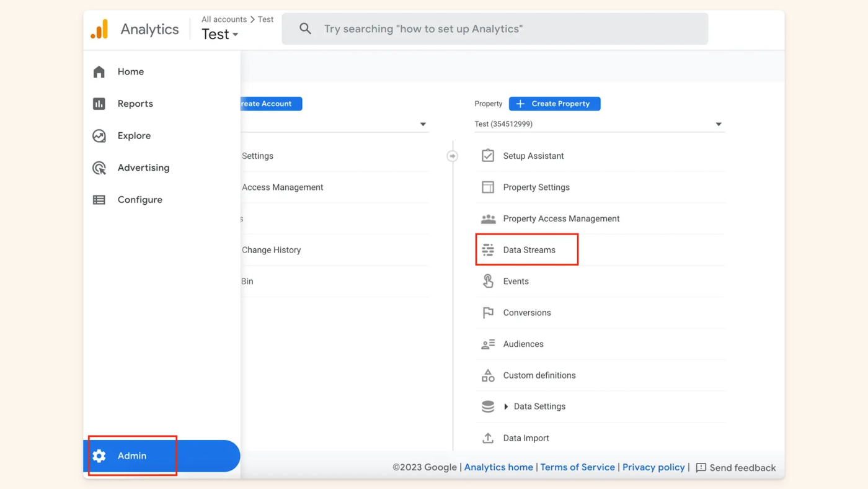Click the Audiences person-list icon
This screenshot has width=868, height=489.
[x=488, y=344]
